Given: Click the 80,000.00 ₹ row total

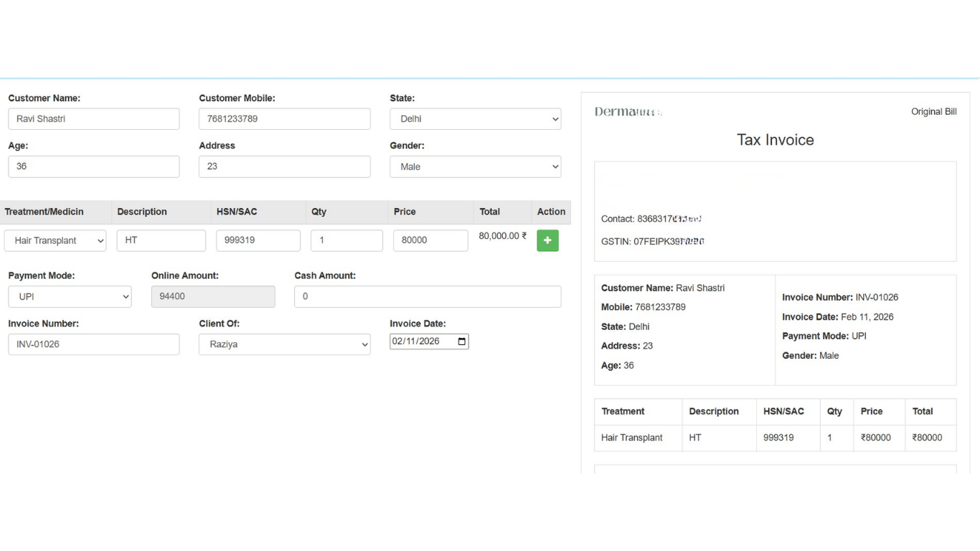Looking at the screenshot, I should (x=503, y=236).
